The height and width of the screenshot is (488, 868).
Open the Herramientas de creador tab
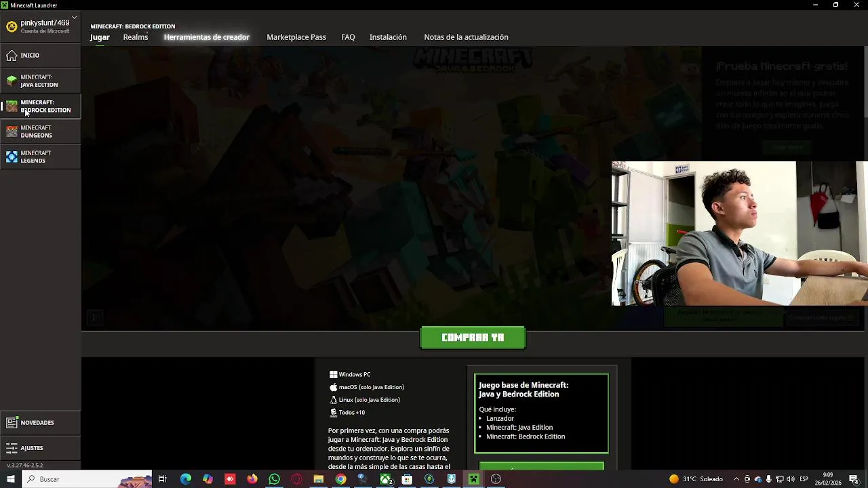point(207,37)
